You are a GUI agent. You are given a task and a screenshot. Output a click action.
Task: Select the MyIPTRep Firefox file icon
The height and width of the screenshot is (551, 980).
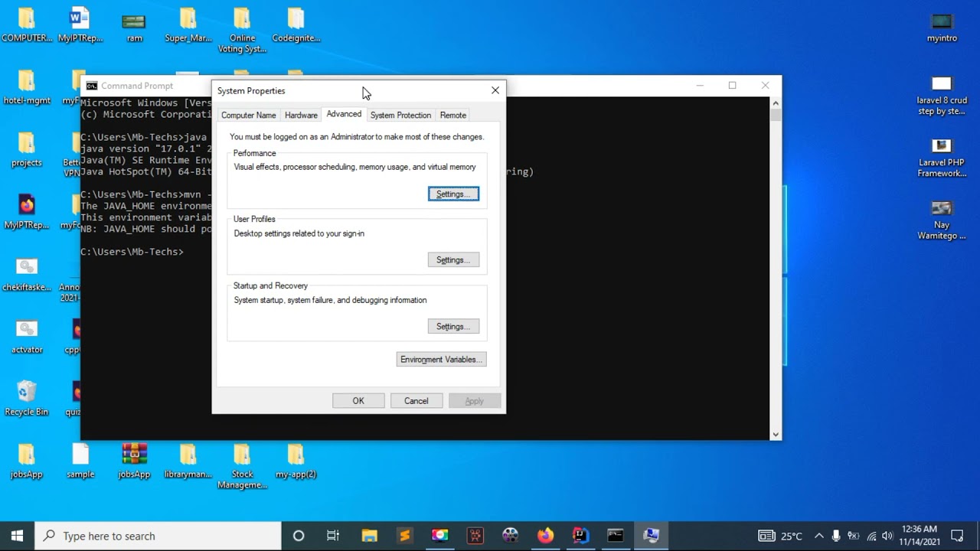[x=27, y=212]
